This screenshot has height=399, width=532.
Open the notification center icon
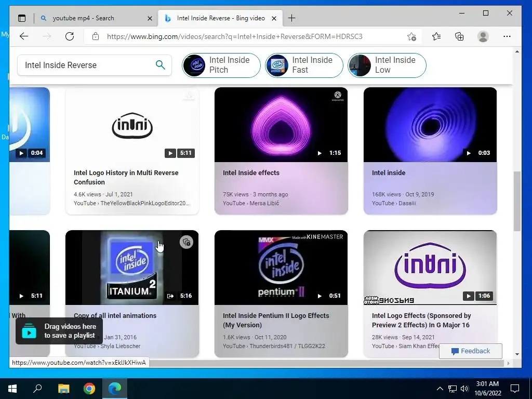[515, 389]
